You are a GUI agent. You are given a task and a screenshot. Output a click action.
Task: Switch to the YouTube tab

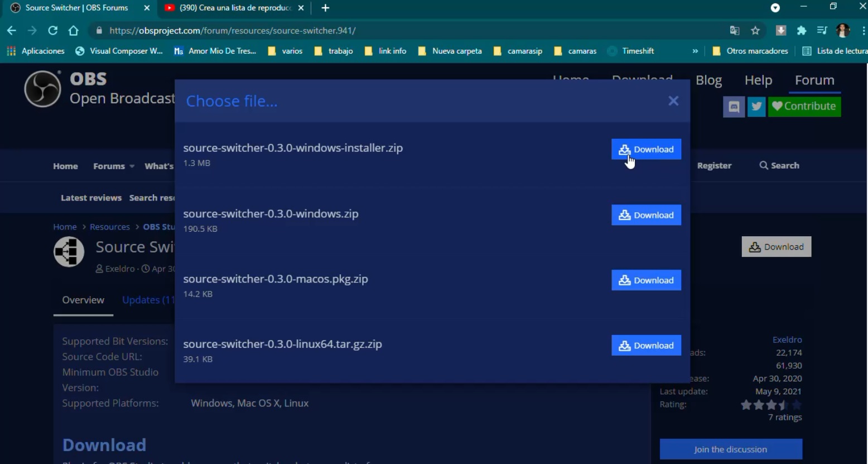234,8
